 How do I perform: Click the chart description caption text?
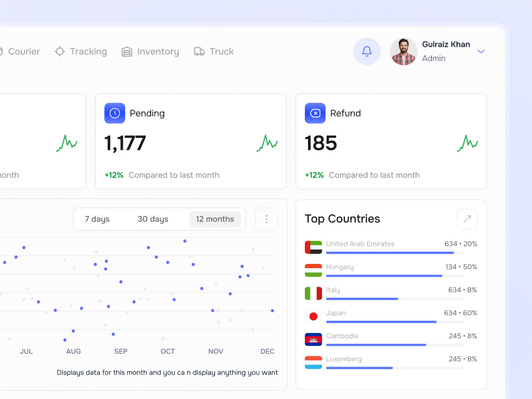tap(167, 372)
